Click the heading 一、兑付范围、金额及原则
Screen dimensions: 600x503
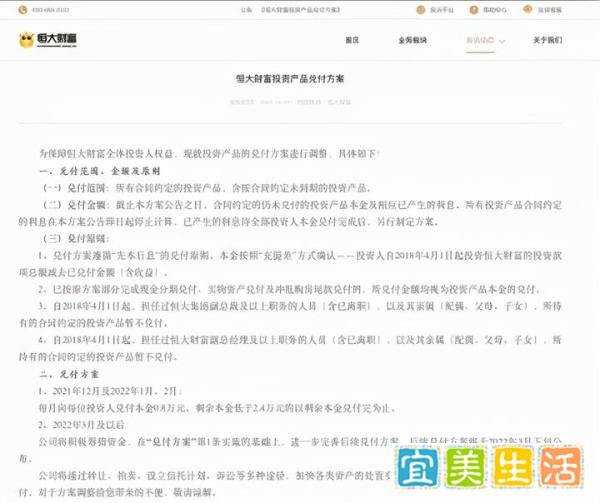pyautogui.click(x=100, y=171)
